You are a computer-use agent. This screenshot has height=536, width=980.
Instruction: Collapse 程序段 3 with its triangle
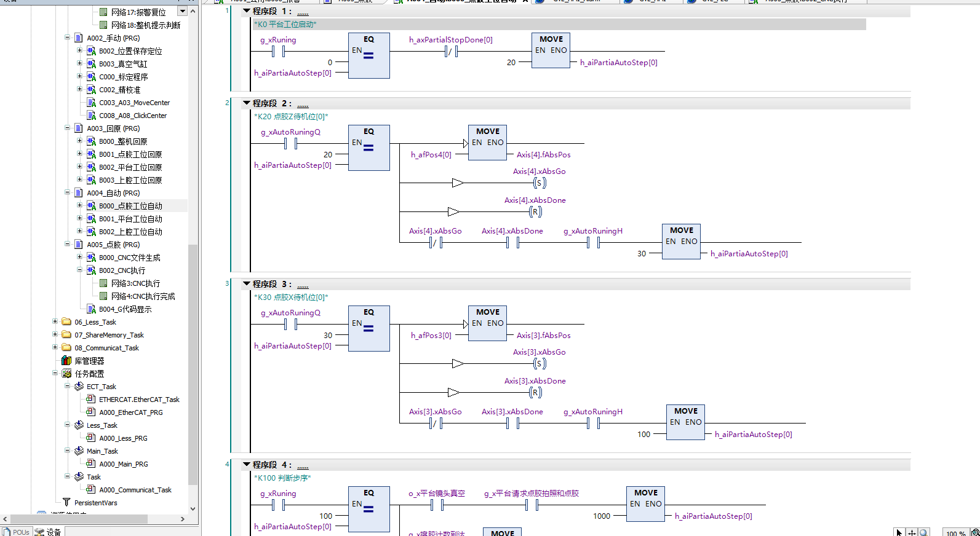(247, 284)
